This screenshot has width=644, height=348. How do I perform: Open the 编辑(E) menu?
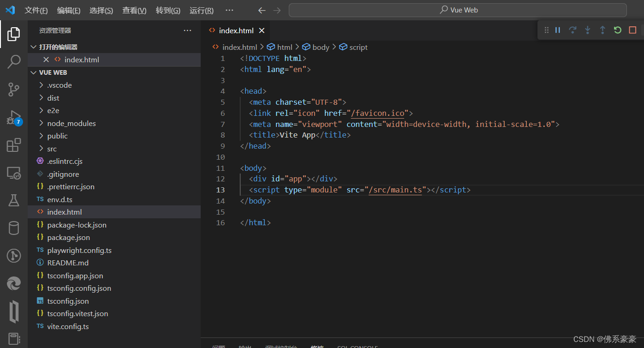(x=69, y=10)
